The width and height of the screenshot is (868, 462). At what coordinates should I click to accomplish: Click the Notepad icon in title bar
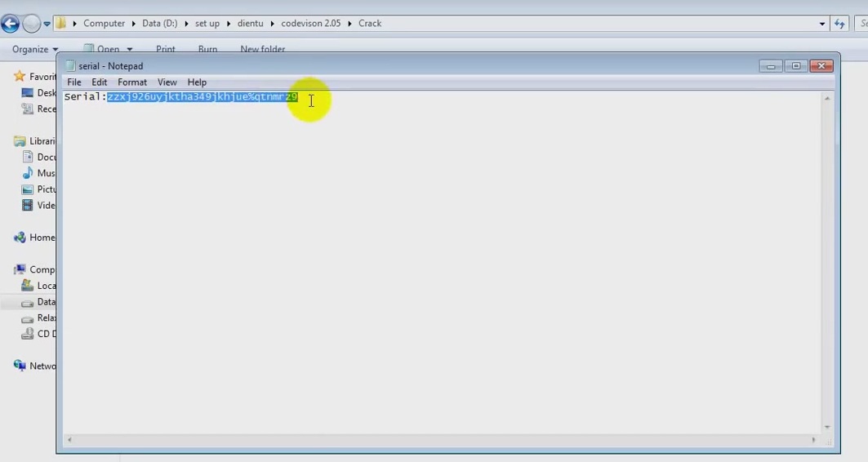coord(70,66)
